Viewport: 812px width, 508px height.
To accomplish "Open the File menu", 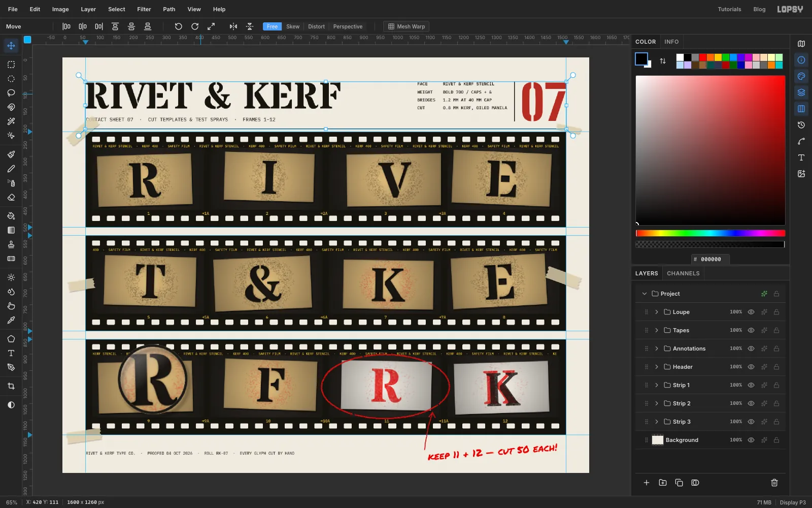I will click(x=13, y=9).
